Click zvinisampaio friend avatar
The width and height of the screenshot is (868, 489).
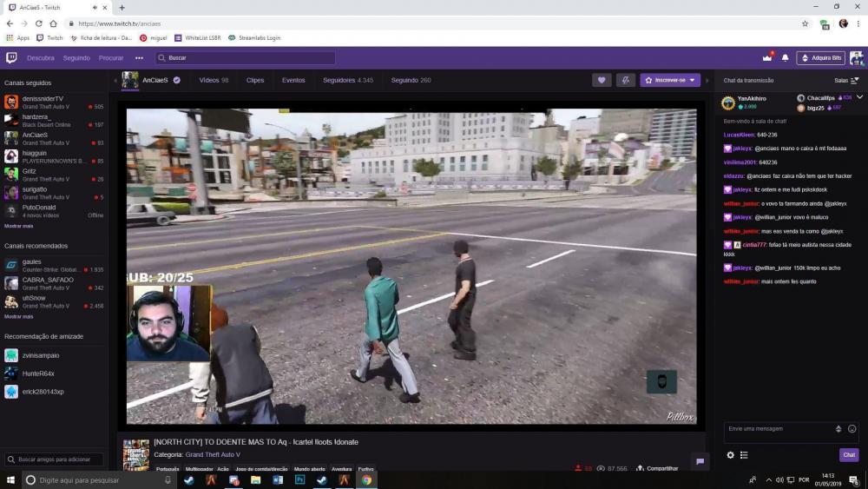pos(11,355)
